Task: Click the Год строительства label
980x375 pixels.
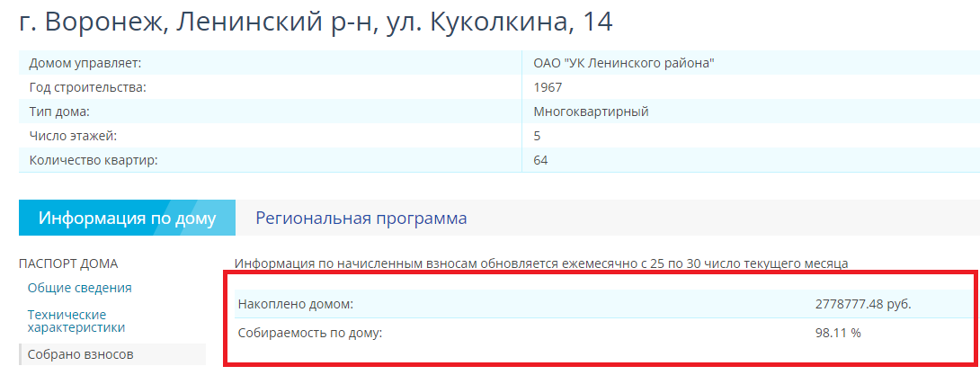Action: [x=87, y=87]
